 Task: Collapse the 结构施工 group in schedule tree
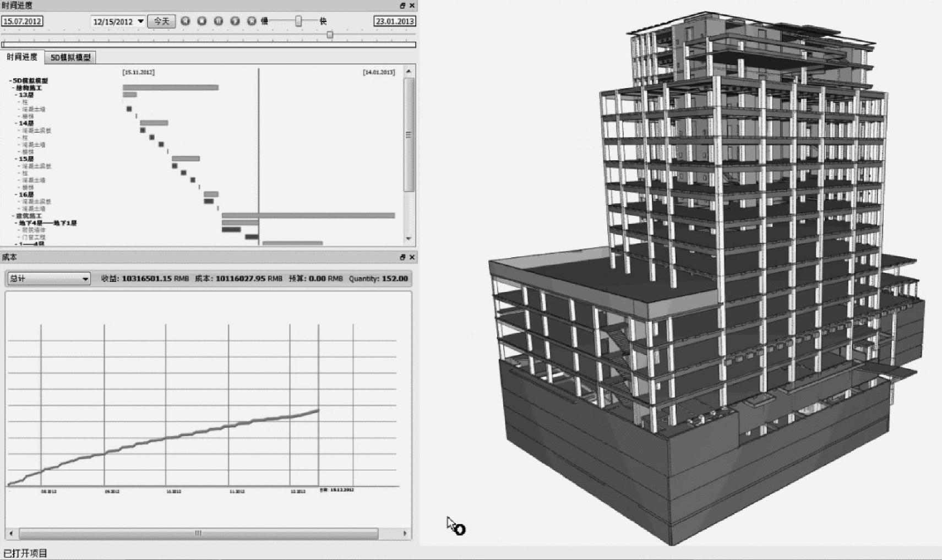click(13, 88)
